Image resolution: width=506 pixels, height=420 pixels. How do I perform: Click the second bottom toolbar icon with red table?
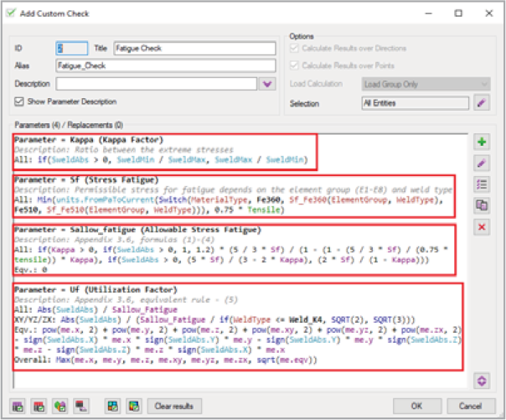pos(39,406)
